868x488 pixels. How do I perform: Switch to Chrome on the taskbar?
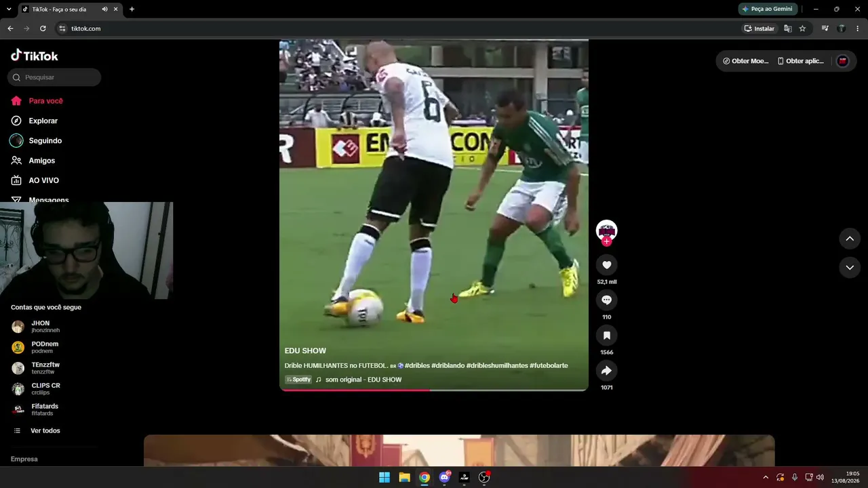click(425, 477)
